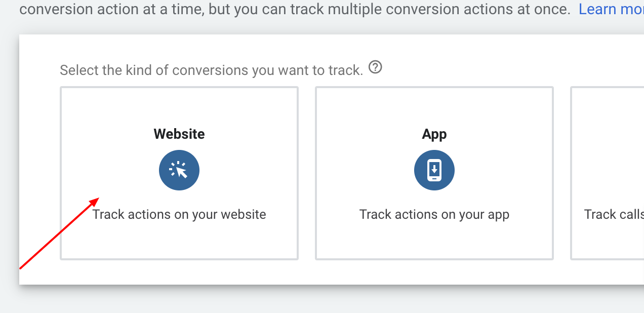Click the 'Track actions on your app' text
The image size is (644, 313).
434,214
